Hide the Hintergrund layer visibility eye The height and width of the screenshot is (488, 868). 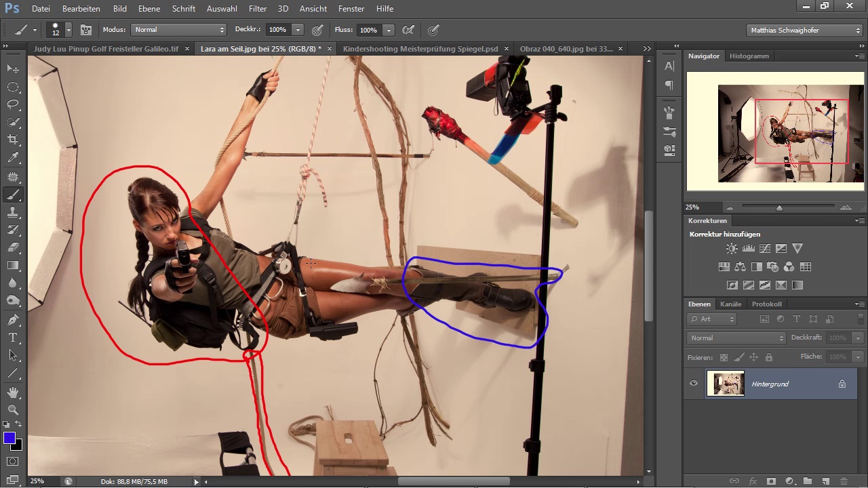click(694, 384)
